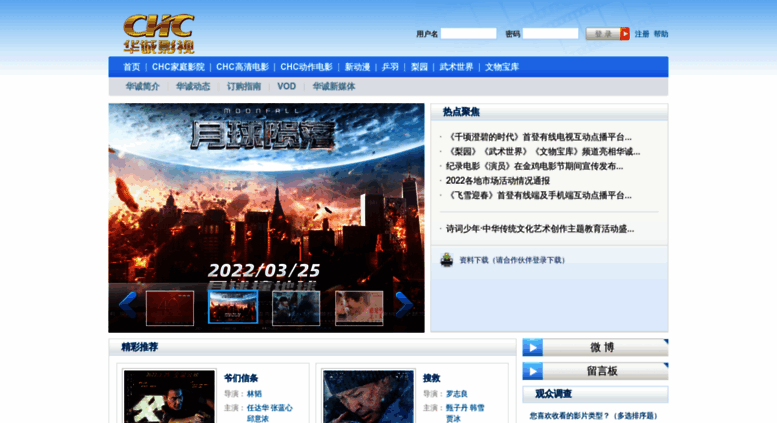Open the 留言板 message board button
Image resolution: width=777 pixels, height=423 pixels.
[x=595, y=371]
